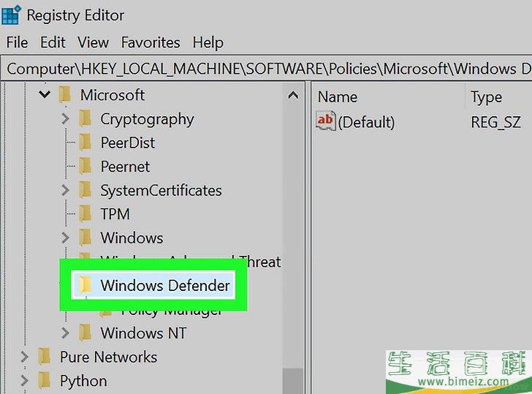Expand the Python key
532x394 pixels.
[24, 380]
